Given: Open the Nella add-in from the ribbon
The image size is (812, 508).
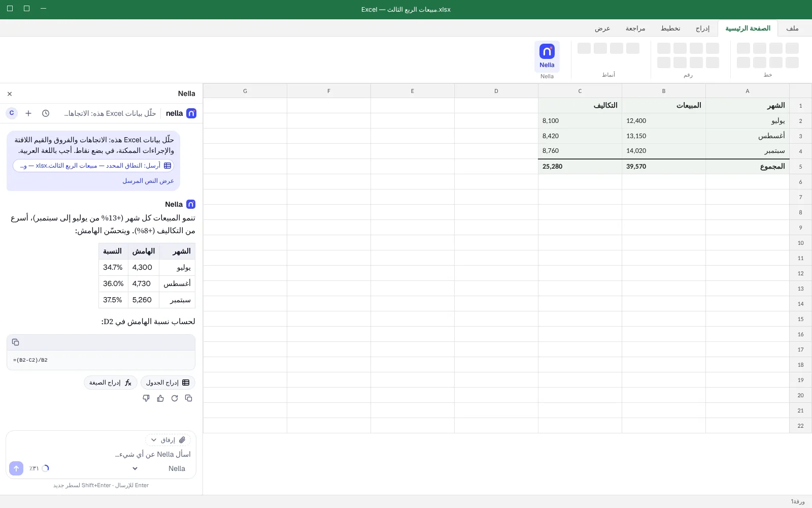Looking at the screenshot, I should [x=547, y=56].
